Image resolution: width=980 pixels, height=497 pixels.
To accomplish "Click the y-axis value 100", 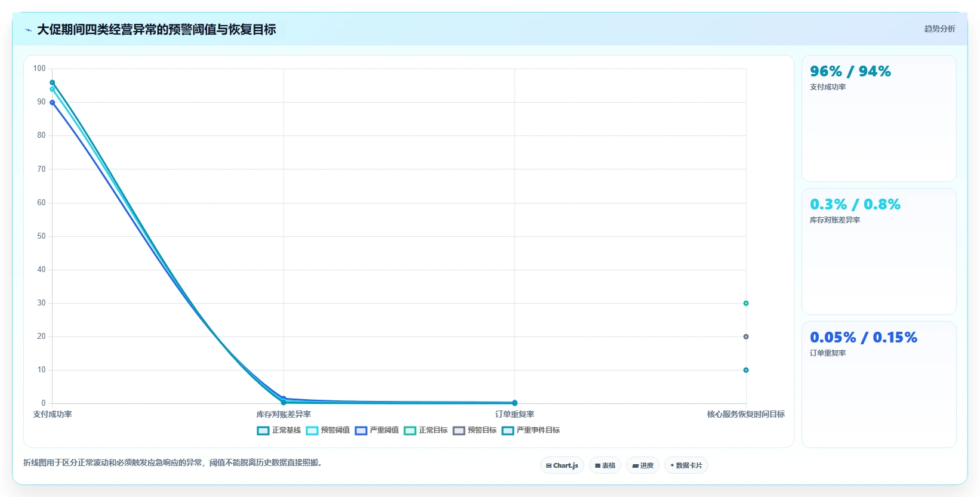I will (x=39, y=69).
